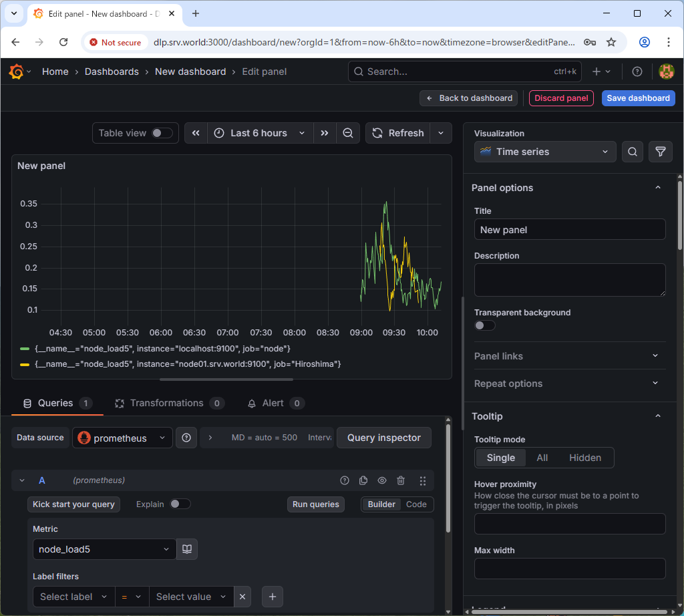
Task: Close the Edit panel browser tab
Action: point(172,13)
